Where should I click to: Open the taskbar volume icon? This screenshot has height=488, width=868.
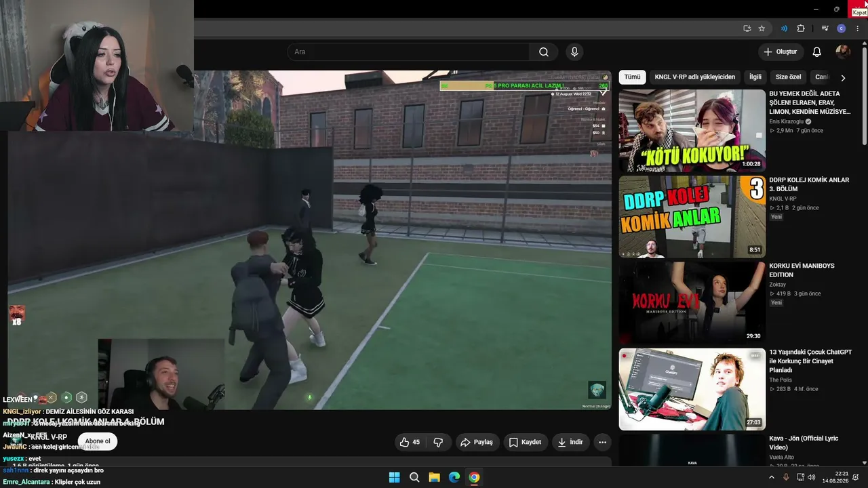[812, 477]
